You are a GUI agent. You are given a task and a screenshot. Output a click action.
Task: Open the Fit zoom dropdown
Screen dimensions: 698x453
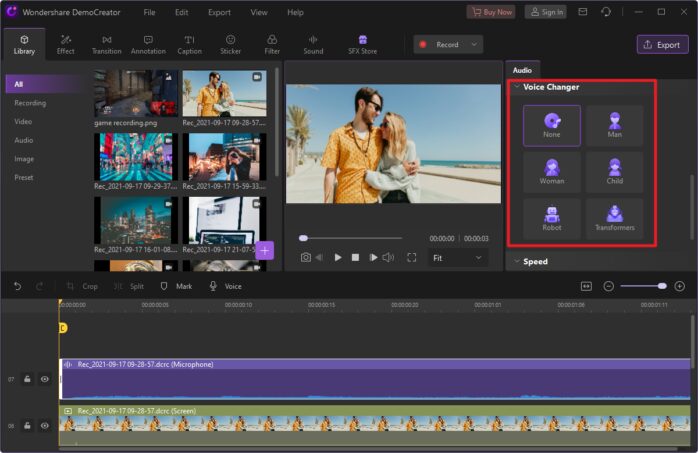click(x=459, y=257)
